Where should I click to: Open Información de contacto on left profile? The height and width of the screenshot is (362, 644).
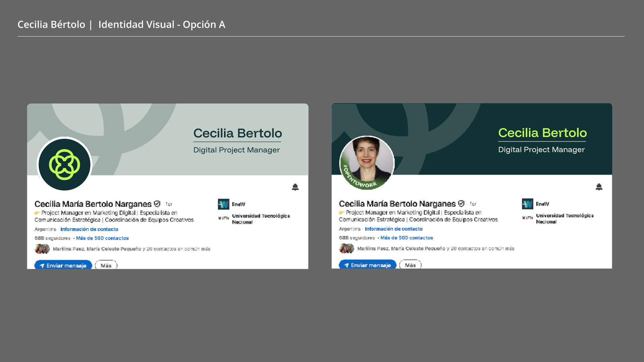(x=89, y=229)
